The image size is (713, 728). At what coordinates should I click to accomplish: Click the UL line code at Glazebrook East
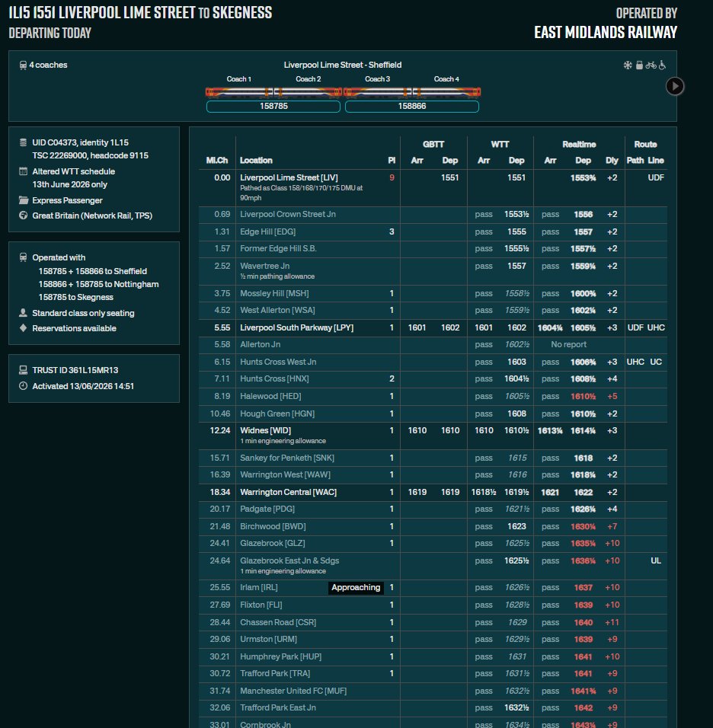coord(655,560)
